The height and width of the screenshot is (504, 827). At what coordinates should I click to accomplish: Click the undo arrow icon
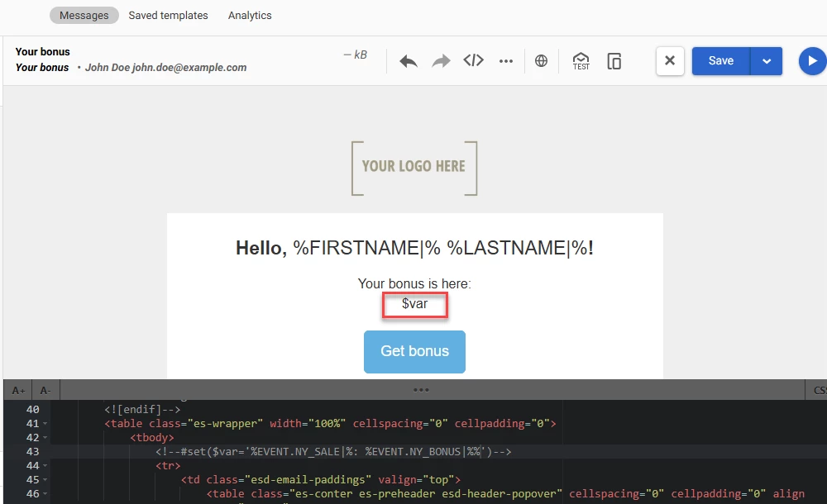point(409,61)
